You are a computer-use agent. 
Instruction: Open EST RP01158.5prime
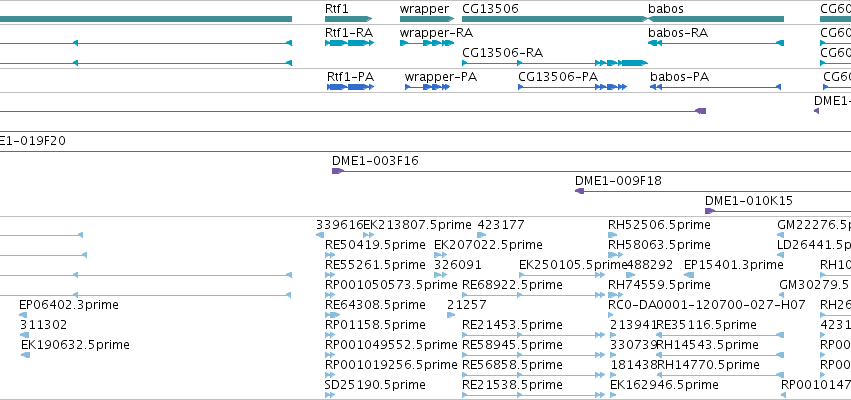click(375, 325)
